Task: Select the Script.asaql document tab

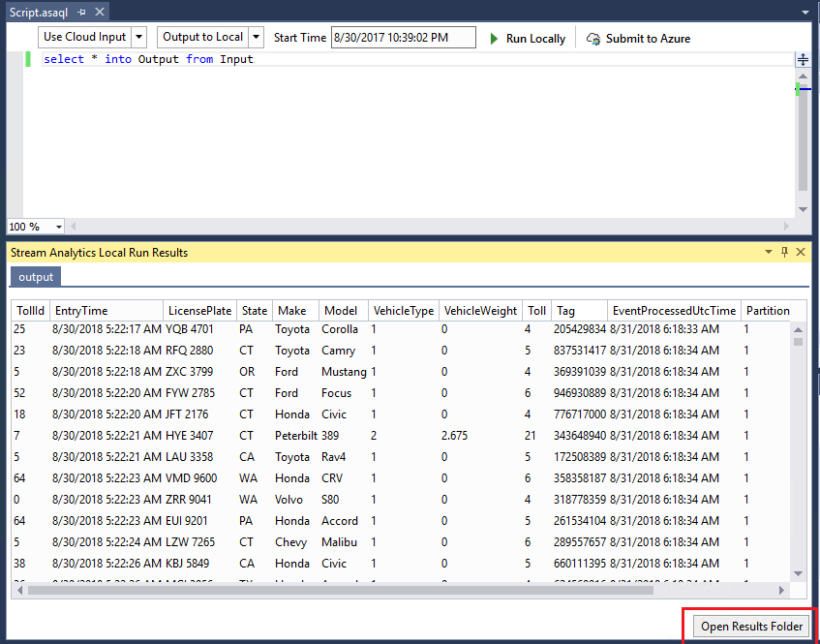Action: coord(39,14)
